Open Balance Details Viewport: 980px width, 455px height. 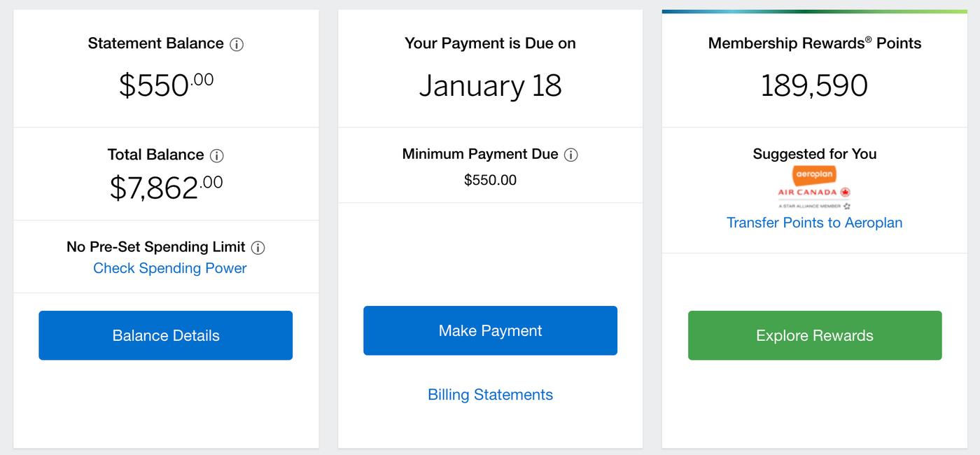coord(165,335)
